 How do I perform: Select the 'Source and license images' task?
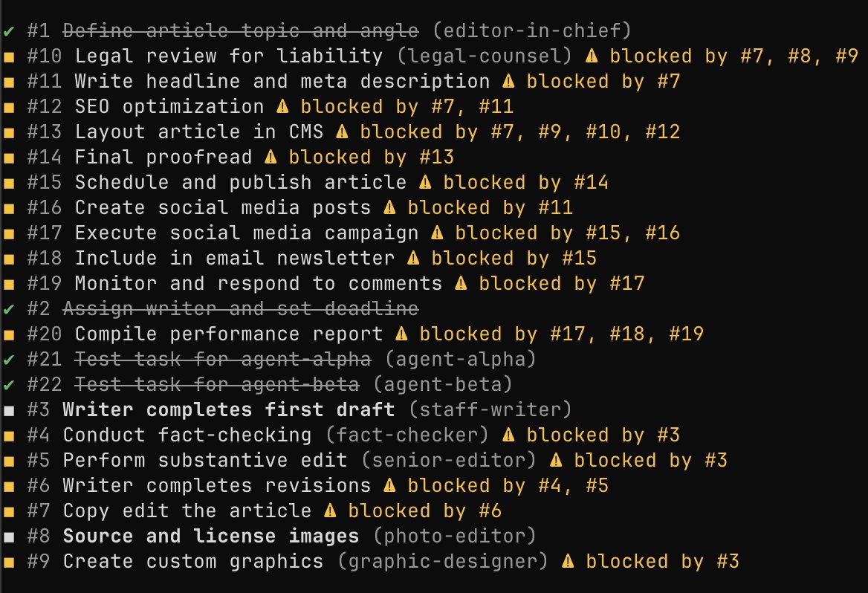pos(210,536)
